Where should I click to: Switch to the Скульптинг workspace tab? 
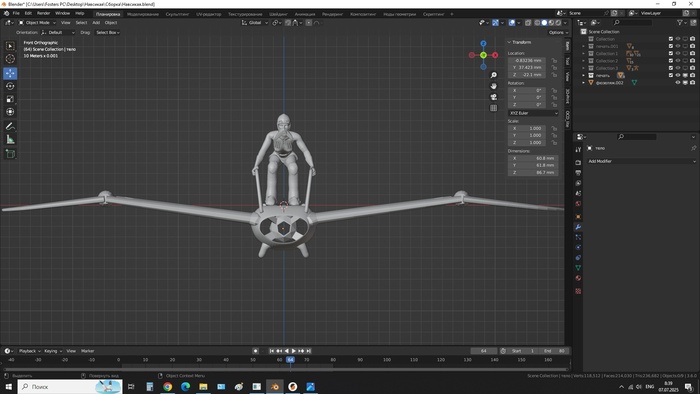[x=177, y=14]
